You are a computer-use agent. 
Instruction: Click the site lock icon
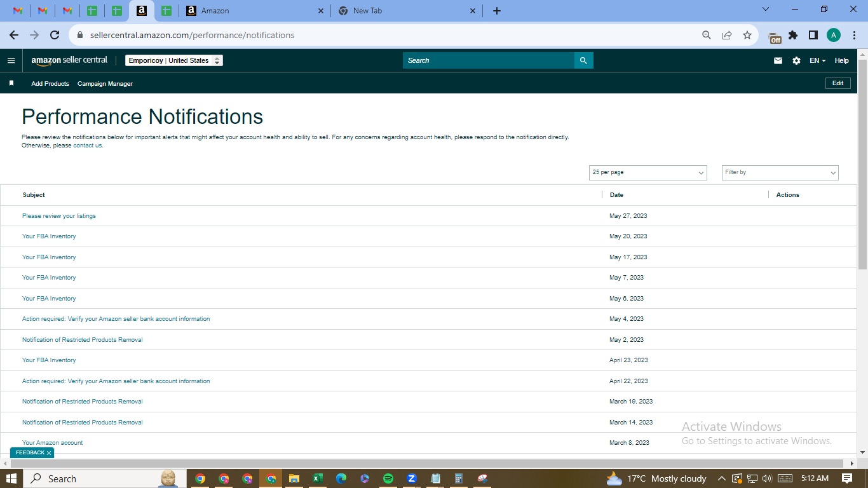click(x=80, y=35)
